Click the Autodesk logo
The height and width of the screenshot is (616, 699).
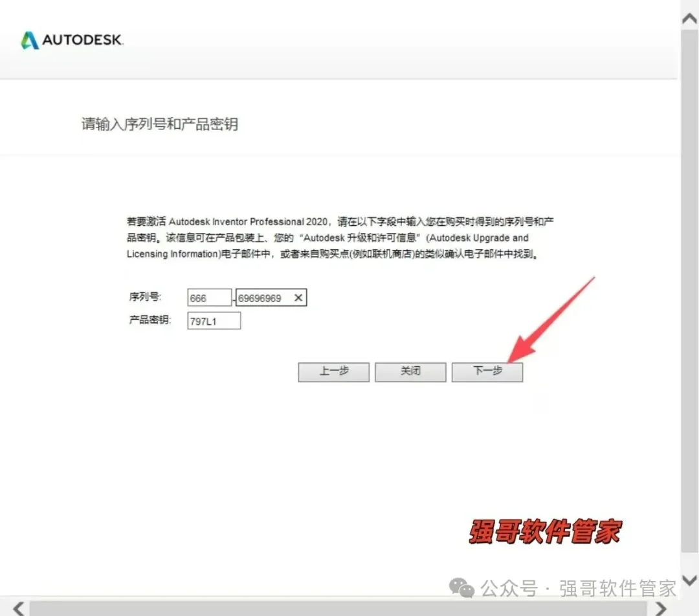72,40
